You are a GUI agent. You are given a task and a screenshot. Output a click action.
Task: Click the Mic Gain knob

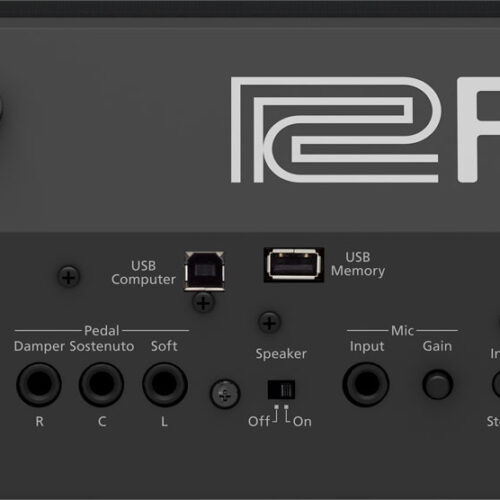click(438, 384)
